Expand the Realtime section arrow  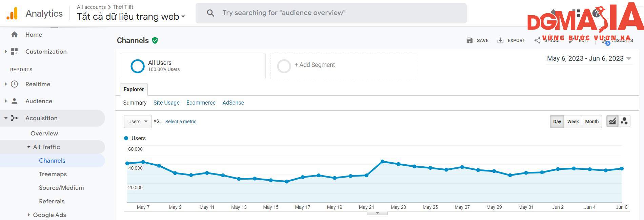point(6,84)
